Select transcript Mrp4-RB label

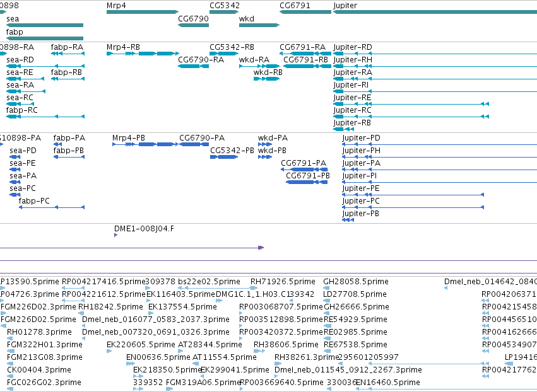pos(123,47)
